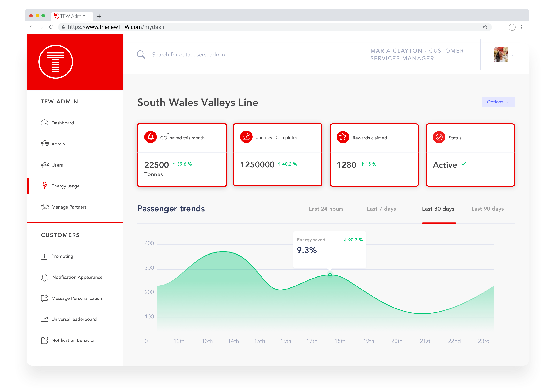Click the search magnifier icon
This screenshot has height=392, width=559.
point(141,55)
